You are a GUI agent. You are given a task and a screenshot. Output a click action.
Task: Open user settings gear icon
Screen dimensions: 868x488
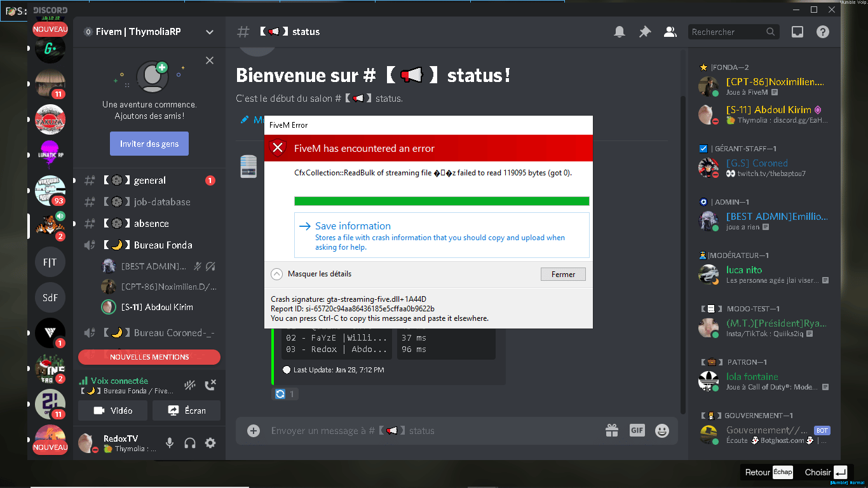tap(210, 444)
